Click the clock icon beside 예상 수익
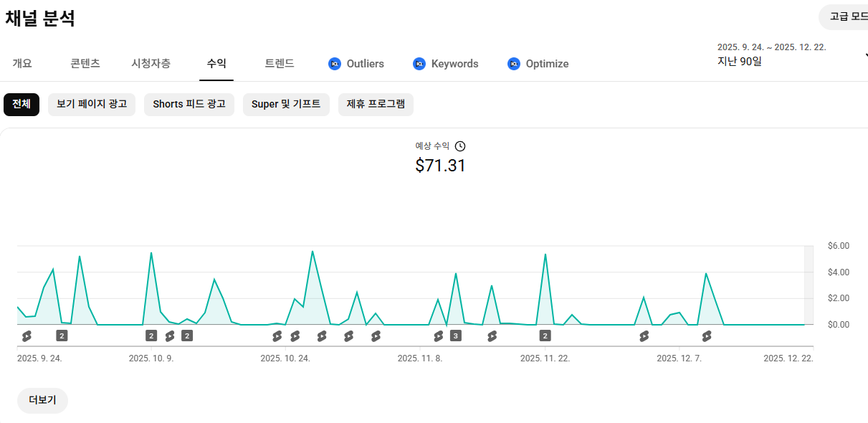The height and width of the screenshot is (423, 868). 460,146
